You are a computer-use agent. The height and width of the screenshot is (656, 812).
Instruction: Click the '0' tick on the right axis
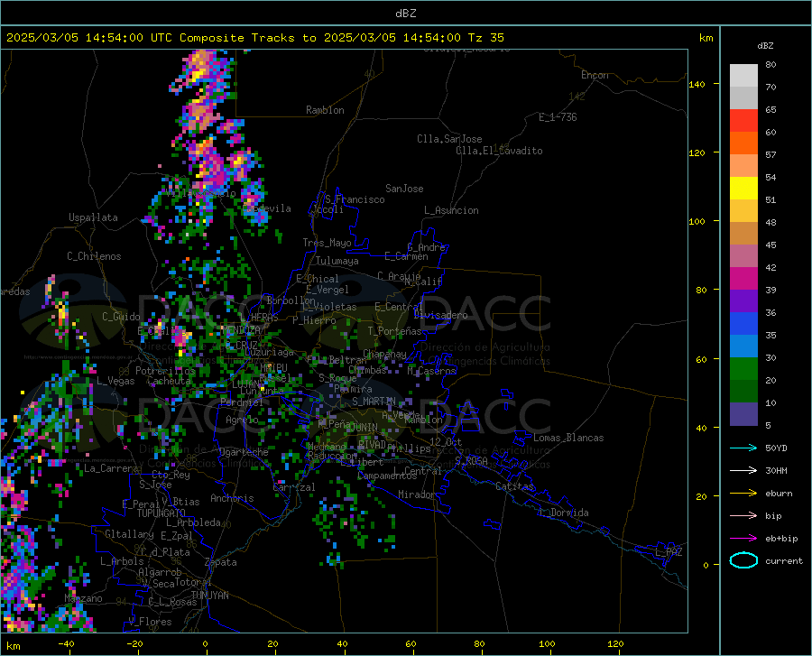(x=706, y=565)
